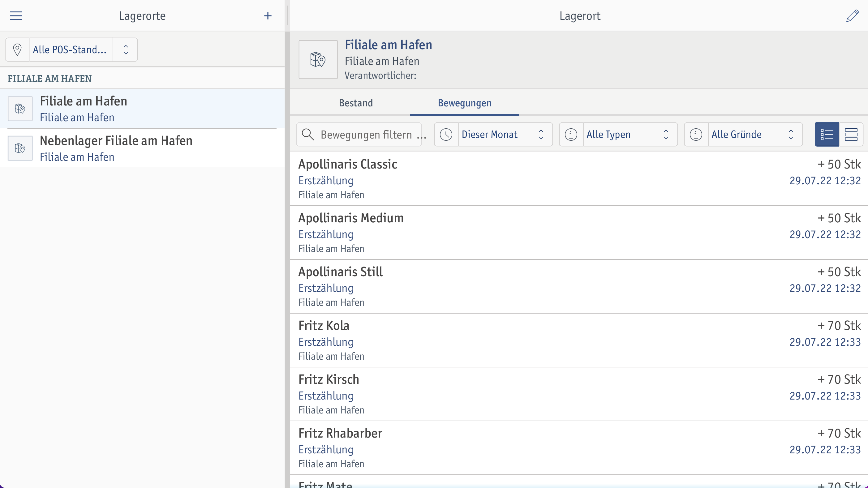Switch to detailed list view
This screenshot has width=868, height=488.
827,135
